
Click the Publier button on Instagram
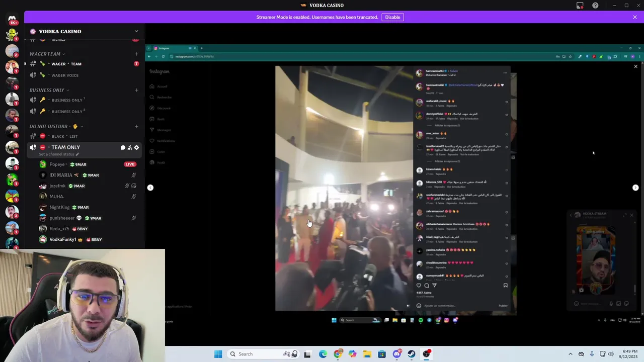(503, 306)
